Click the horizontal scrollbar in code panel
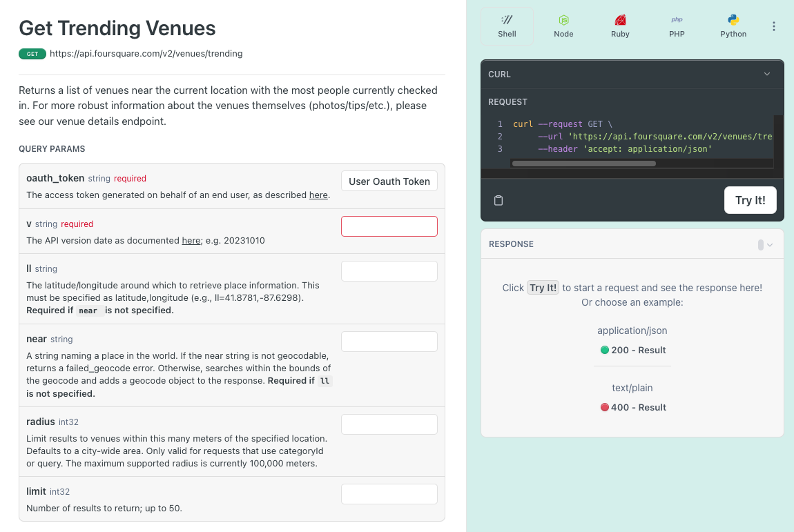Screen dimensions: 794x532 click(x=583, y=164)
